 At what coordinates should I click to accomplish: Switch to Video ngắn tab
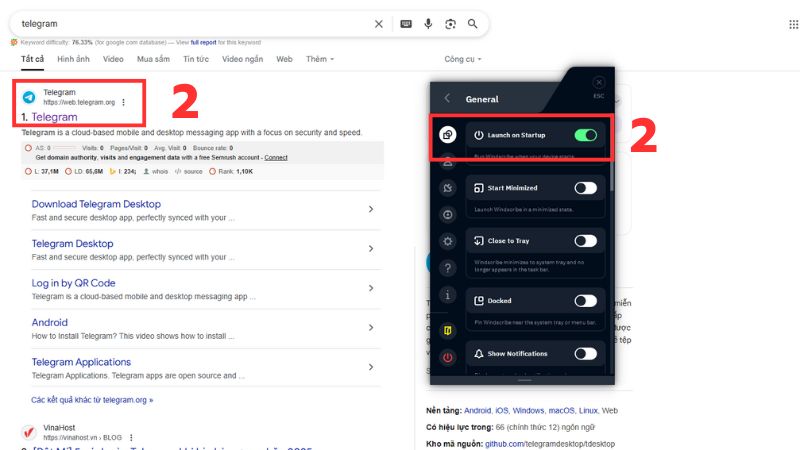[x=242, y=59]
